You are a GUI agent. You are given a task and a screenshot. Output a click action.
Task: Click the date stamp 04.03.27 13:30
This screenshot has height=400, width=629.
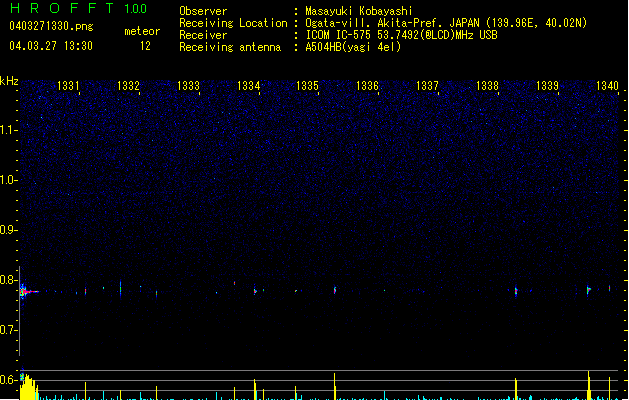point(51,46)
